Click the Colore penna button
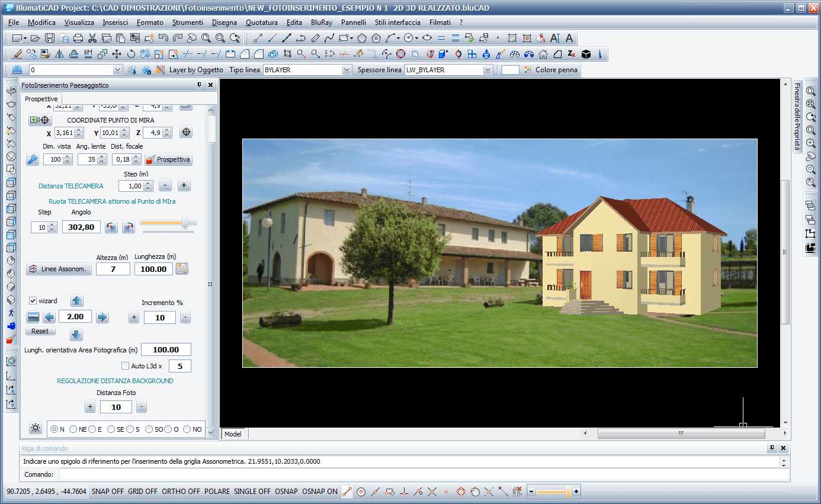 pos(550,70)
